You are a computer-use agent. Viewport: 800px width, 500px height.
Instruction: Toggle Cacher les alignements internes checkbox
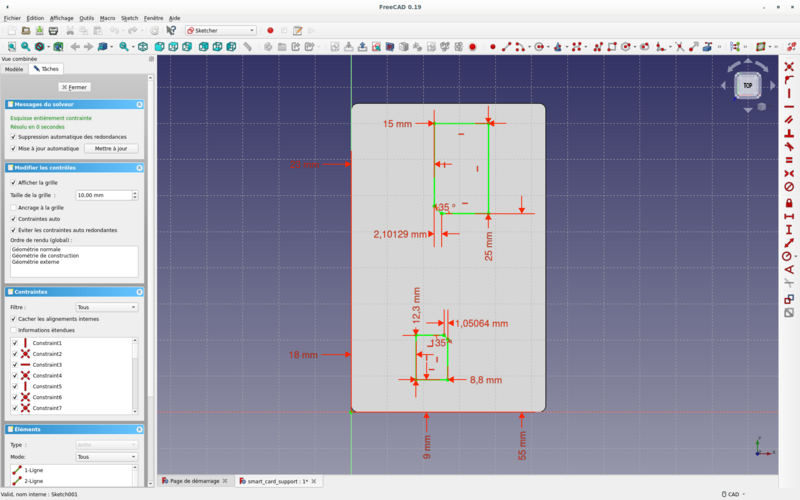click(x=13, y=319)
